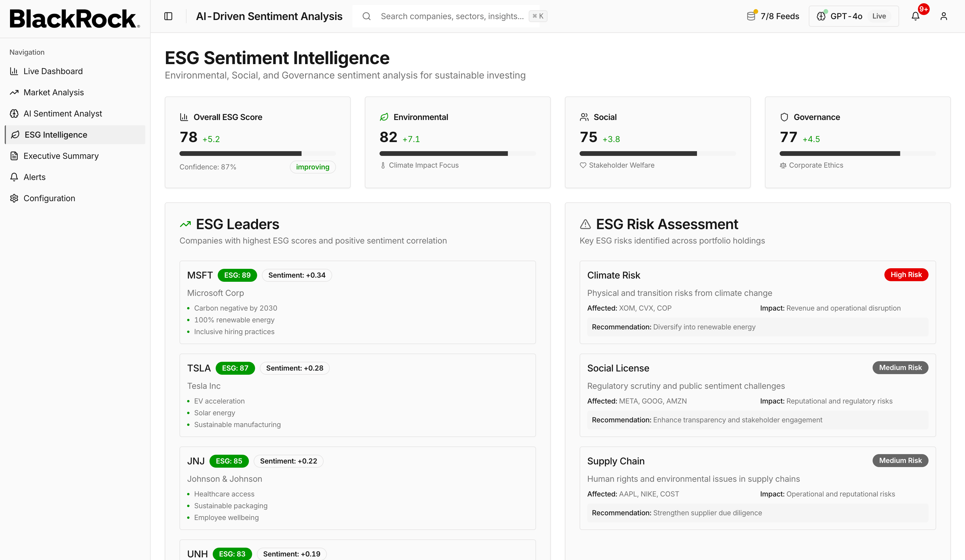Open Configuration settings page
The width and height of the screenshot is (965, 560).
tap(75, 198)
